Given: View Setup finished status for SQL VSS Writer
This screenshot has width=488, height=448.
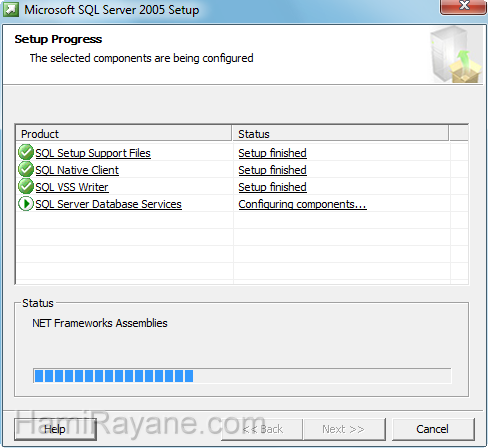Looking at the screenshot, I should [x=272, y=187].
